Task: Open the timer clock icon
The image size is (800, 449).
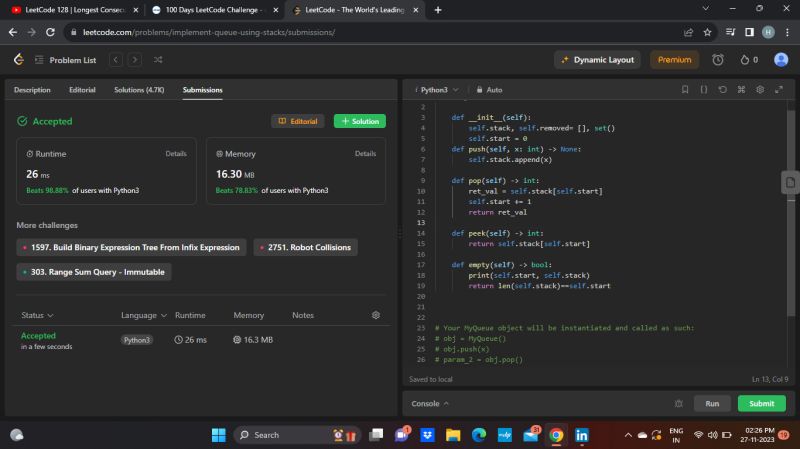Action: click(x=717, y=60)
